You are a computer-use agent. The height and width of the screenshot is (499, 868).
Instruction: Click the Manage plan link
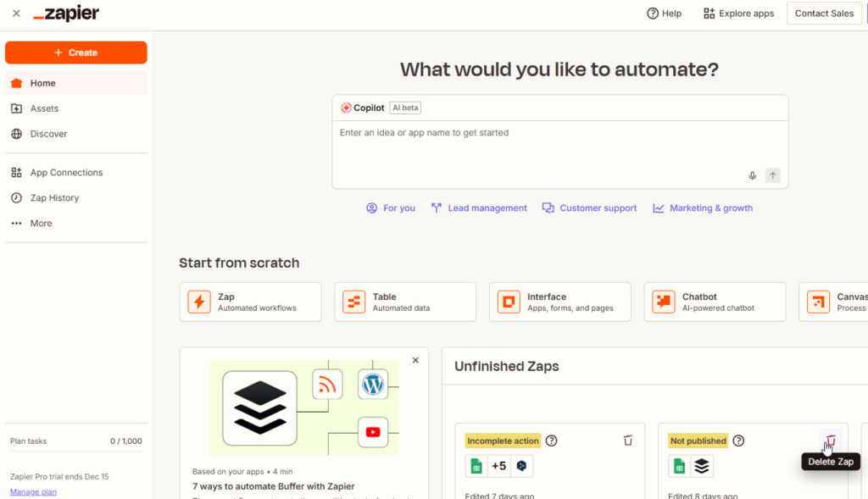pos(33,491)
